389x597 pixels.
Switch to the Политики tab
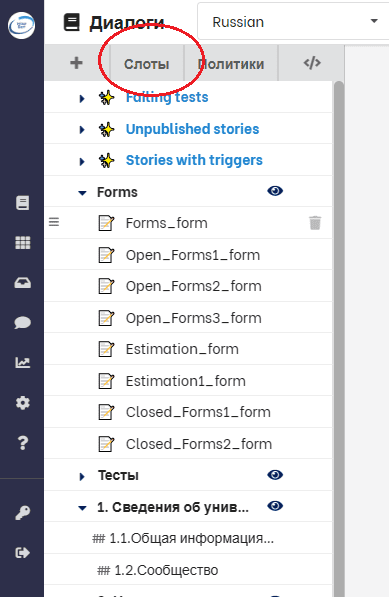click(231, 64)
